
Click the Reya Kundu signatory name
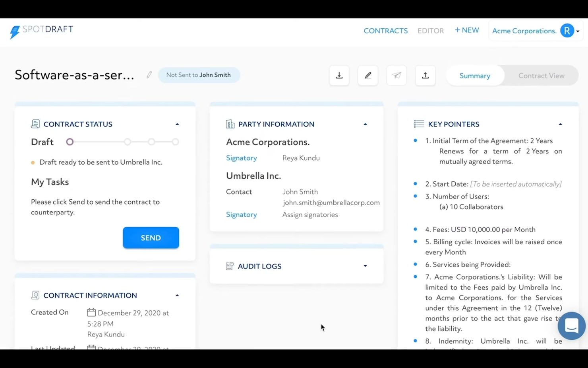[x=301, y=158]
